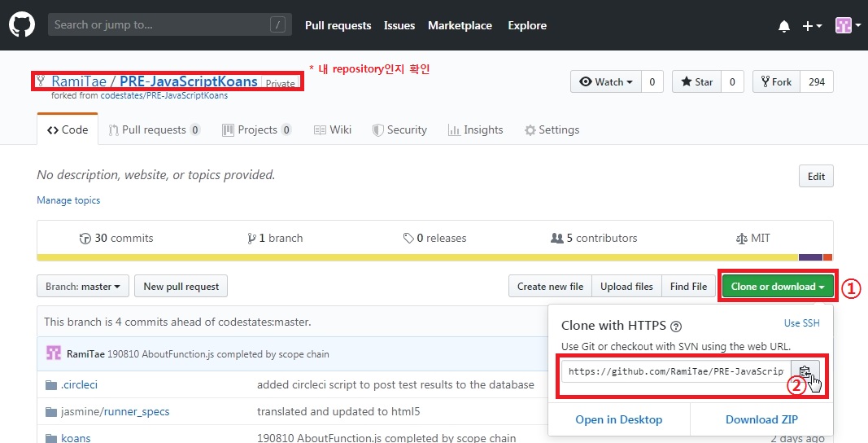Click the Manage topics link
868x443 pixels.
[68, 200]
